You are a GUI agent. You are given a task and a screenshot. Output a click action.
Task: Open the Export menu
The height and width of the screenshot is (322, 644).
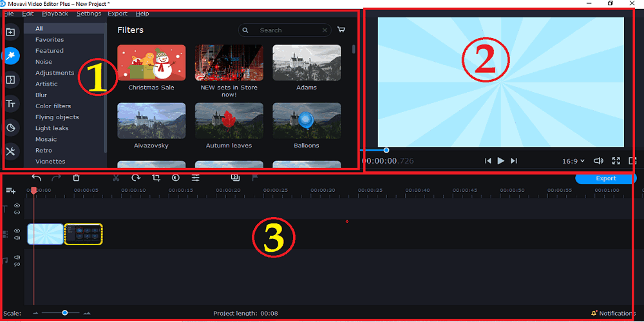pos(117,14)
